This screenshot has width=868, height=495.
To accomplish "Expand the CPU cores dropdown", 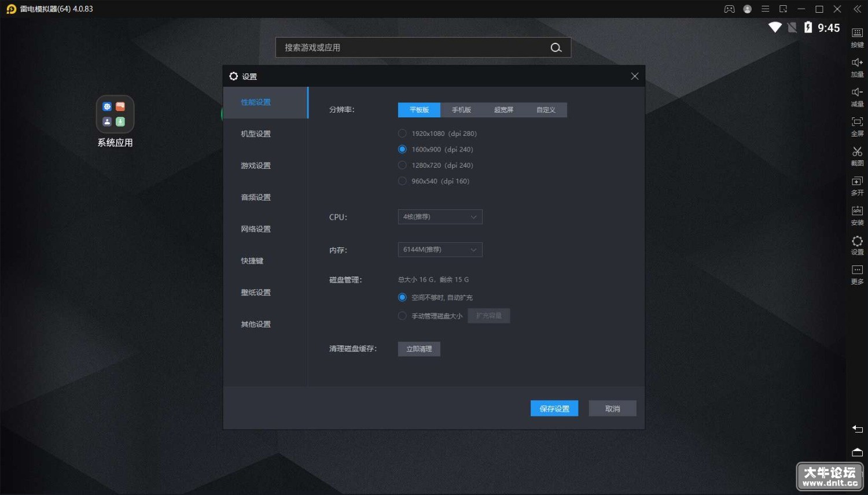I will (440, 217).
